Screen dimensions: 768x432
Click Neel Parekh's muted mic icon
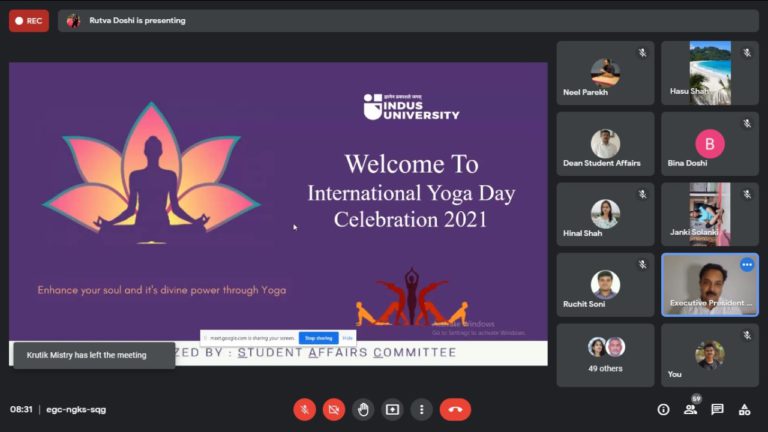tap(642, 53)
